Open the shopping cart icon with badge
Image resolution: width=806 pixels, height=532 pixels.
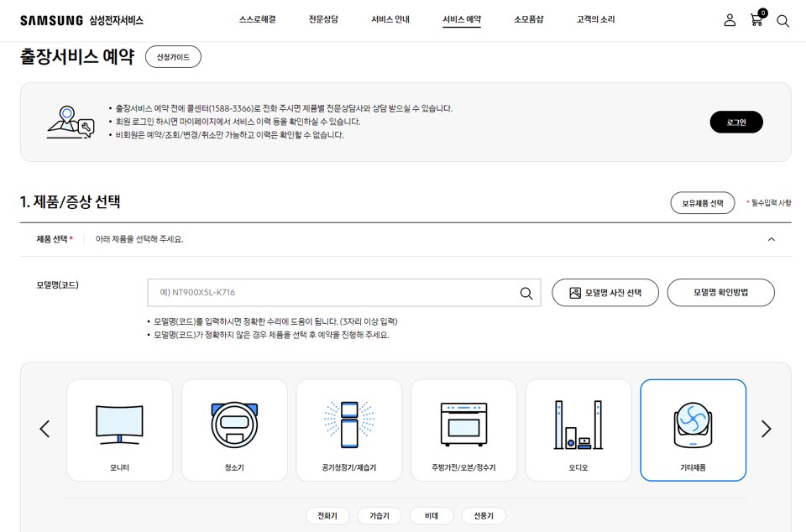pyautogui.click(x=756, y=20)
